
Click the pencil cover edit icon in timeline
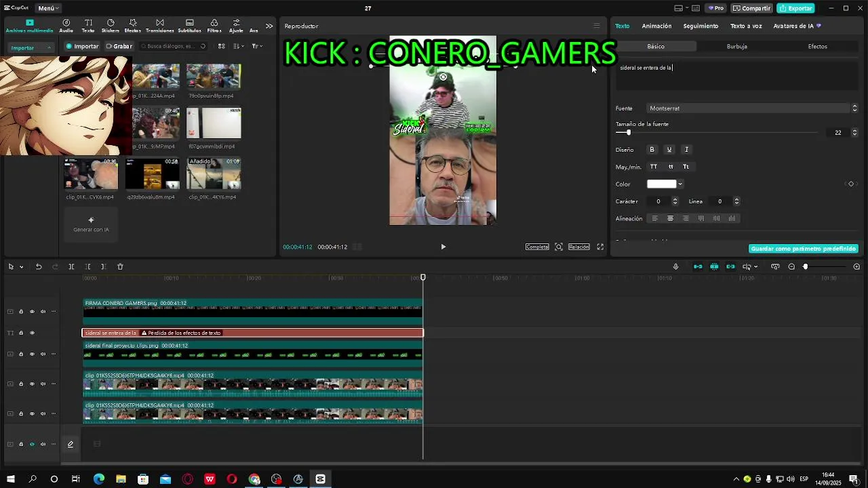pos(70,444)
